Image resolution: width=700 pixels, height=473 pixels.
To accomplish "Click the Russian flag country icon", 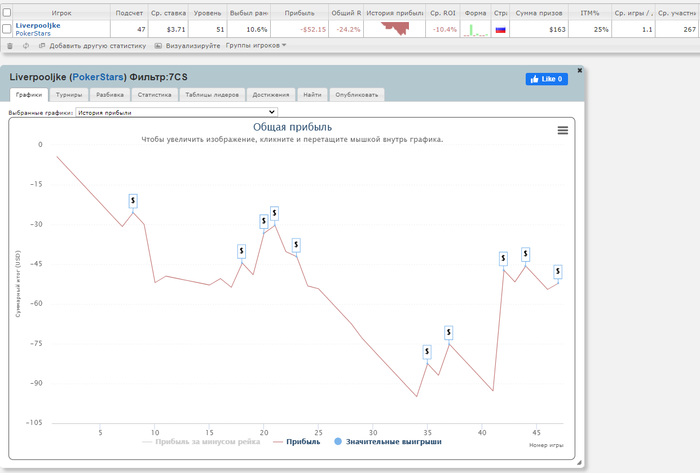I will 500,30.
